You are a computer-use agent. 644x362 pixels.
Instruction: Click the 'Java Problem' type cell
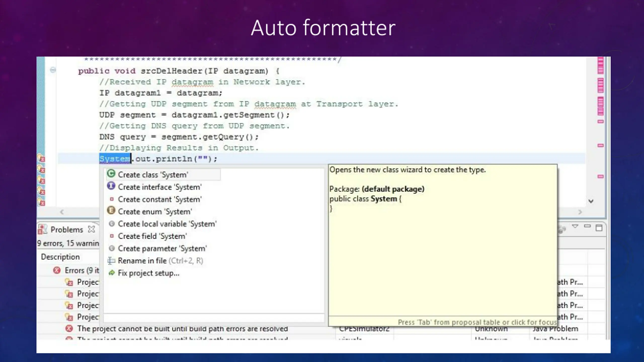(555, 329)
